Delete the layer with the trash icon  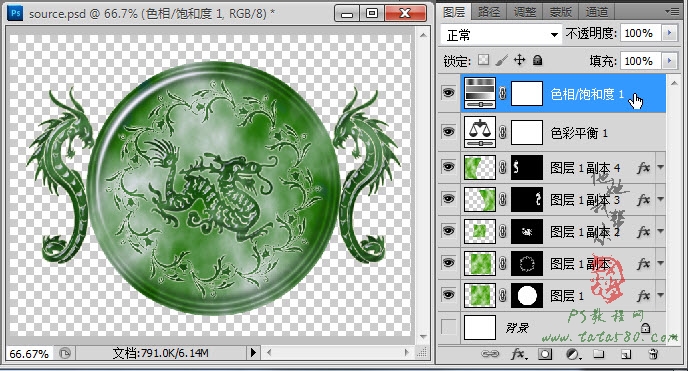[x=653, y=353]
